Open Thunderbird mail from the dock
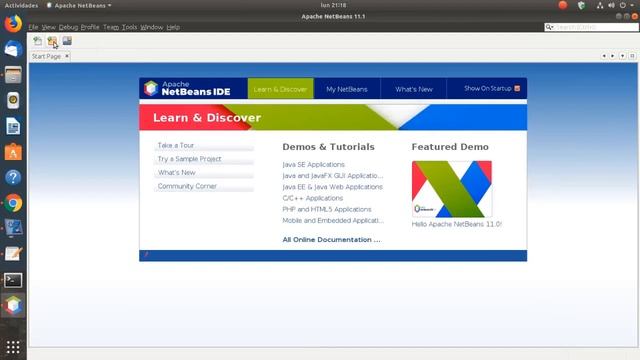The width and height of the screenshot is (640, 360). point(13,49)
